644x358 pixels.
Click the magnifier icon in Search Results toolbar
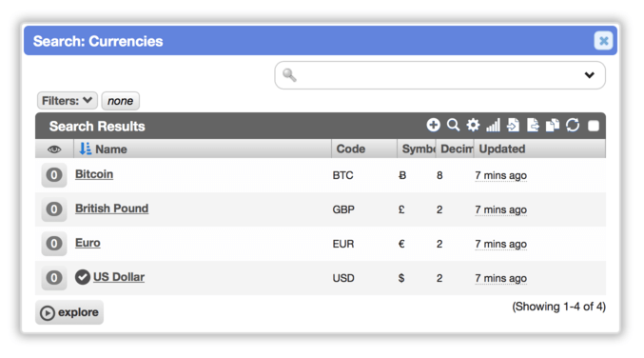point(453,125)
